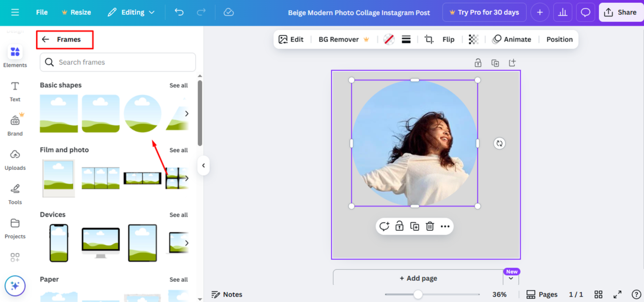
Task: Open the analytics bar chart icon
Action: click(x=563, y=12)
